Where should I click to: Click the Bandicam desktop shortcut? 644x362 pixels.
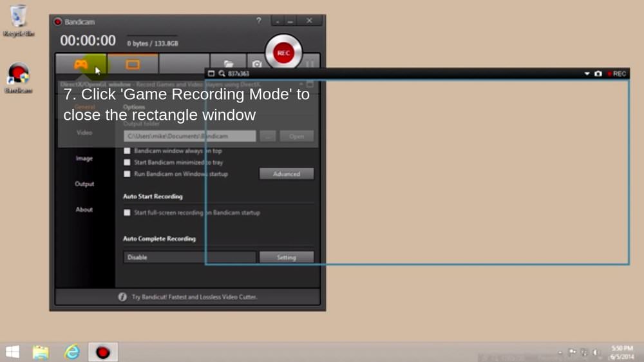pos(19,78)
